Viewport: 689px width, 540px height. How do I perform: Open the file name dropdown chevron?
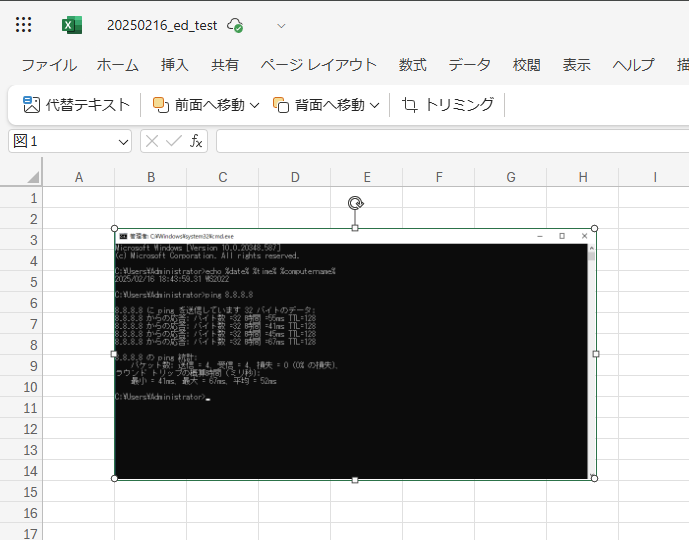tap(281, 25)
